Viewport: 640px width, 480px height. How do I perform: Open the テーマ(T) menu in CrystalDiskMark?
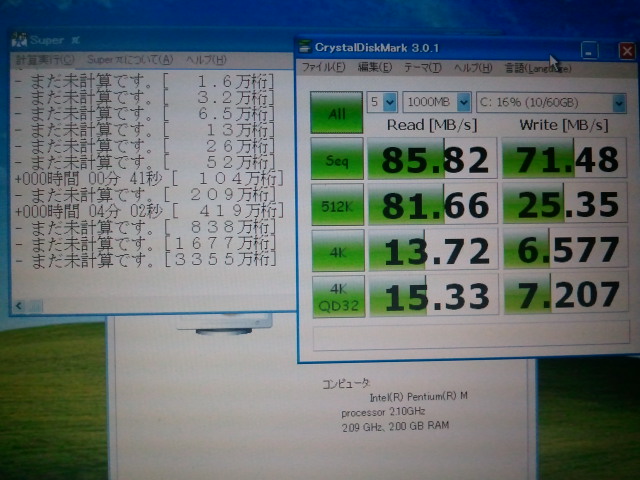pyautogui.click(x=422, y=67)
